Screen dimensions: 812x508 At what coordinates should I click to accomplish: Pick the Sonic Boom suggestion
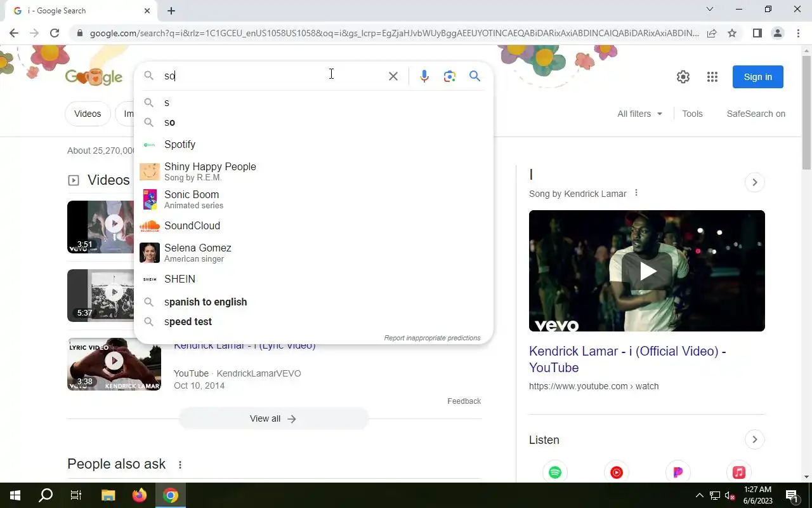(313, 199)
